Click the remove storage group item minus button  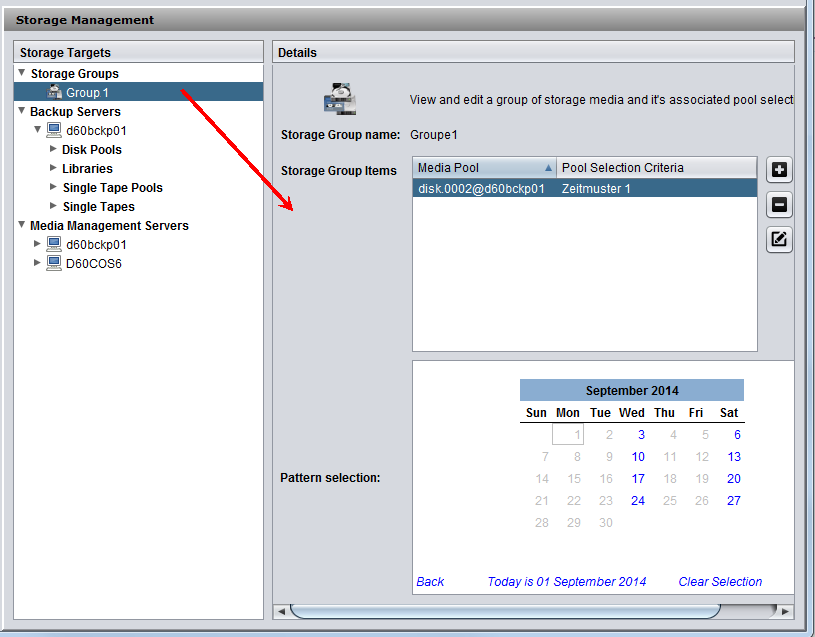coord(779,205)
